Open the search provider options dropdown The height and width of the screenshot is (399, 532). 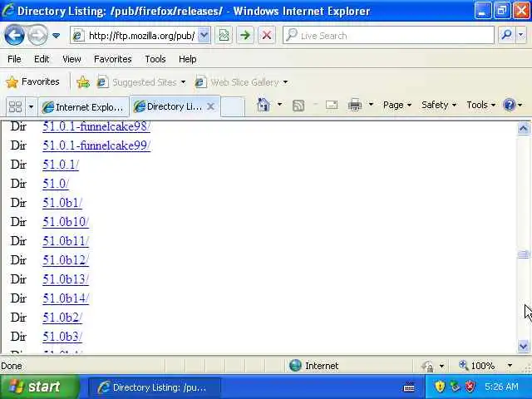point(521,35)
